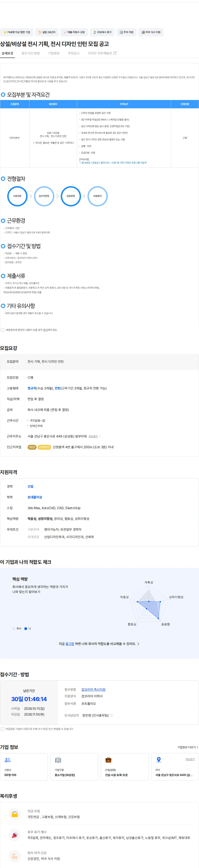
Task: Click the 디자인본부 table cell
Action: pyautogui.click(x=15, y=138)
